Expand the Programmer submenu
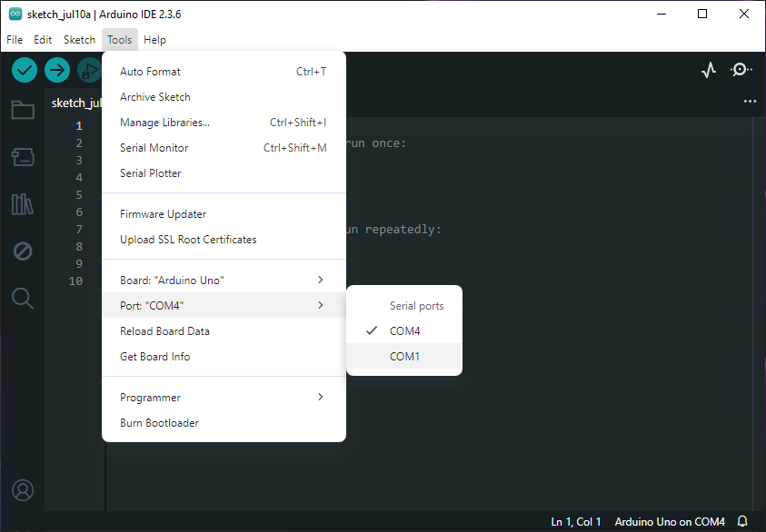Image resolution: width=766 pixels, height=532 pixels. [x=224, y=398]
